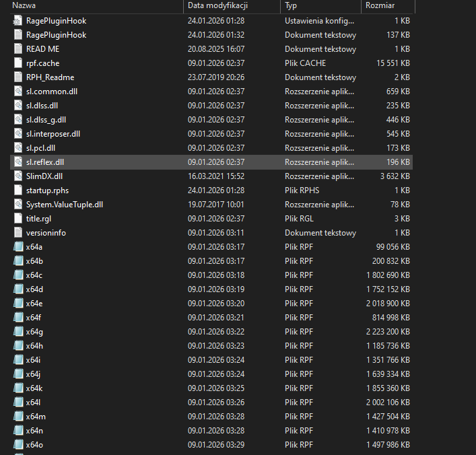Click the sl.dlss_g.dll file icon
The height and width of the screenshot is (455, 476).
[x=18, y=120]
